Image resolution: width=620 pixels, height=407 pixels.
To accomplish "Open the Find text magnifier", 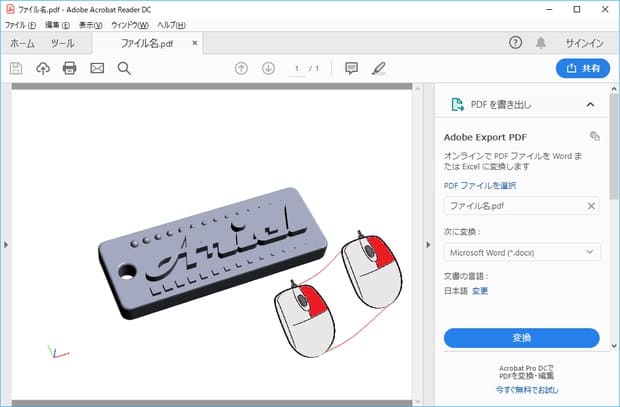I will click(x=124, y=68).
